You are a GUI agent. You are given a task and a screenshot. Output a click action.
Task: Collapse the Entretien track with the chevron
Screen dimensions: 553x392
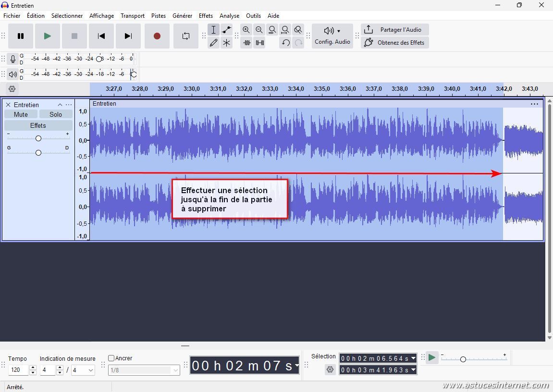click(x=60, y=105)
